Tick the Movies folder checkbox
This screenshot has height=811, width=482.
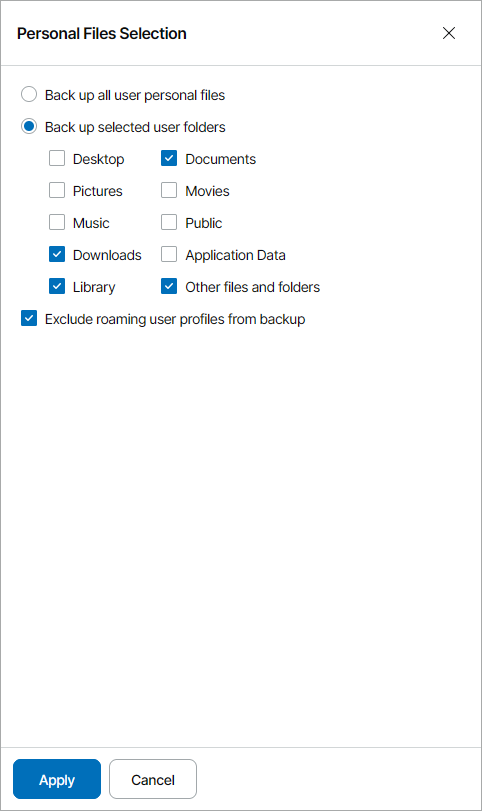click(169, 190)
